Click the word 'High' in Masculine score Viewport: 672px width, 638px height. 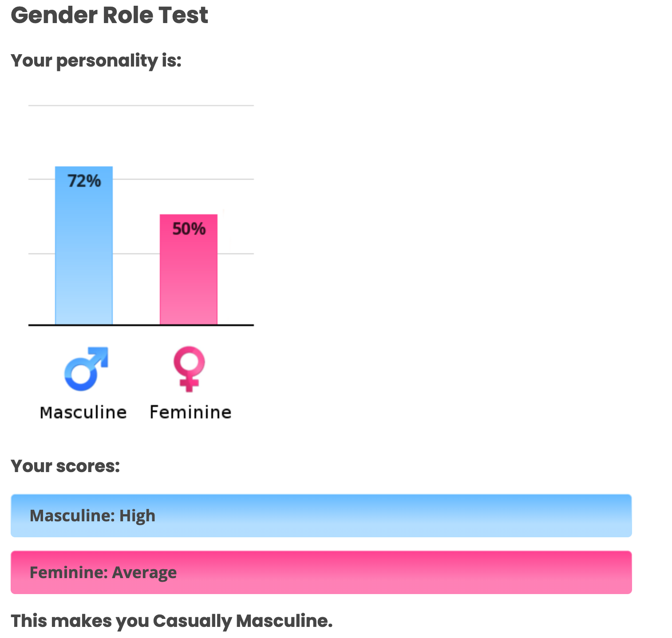click(x=138, y=516)
